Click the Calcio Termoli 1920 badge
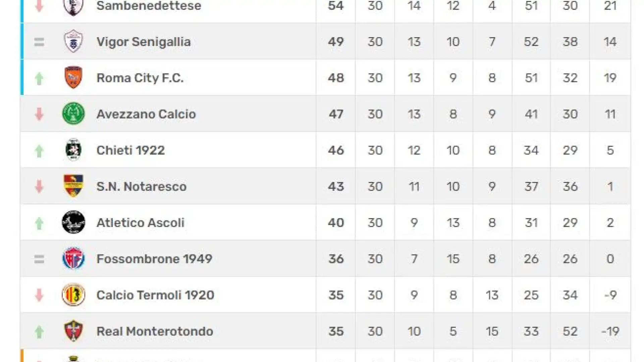 73,295
